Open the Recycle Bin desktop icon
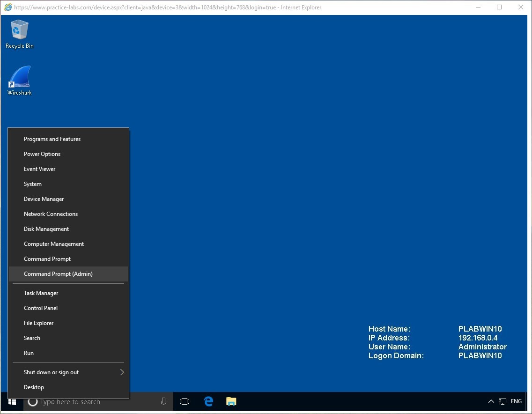This screenshot has height=414, width=532. [19, 34]
